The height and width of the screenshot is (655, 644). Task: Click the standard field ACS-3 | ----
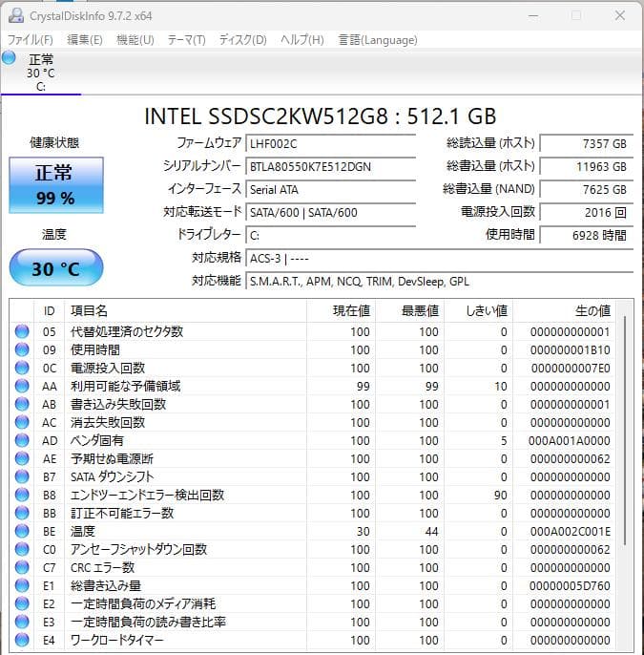[x=440, y=259]
